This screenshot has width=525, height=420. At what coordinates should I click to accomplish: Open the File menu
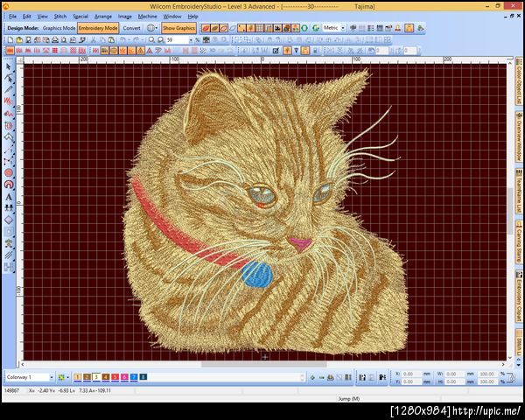13,17
